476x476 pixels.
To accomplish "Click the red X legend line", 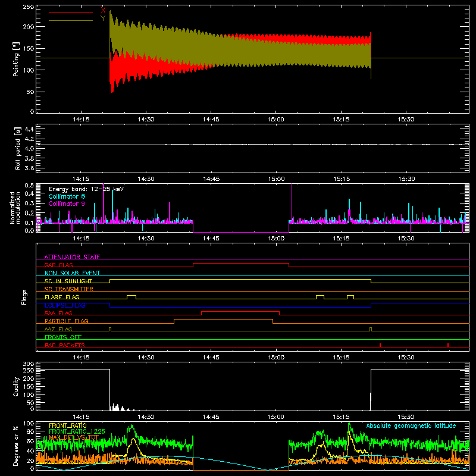I will [70, 12].
